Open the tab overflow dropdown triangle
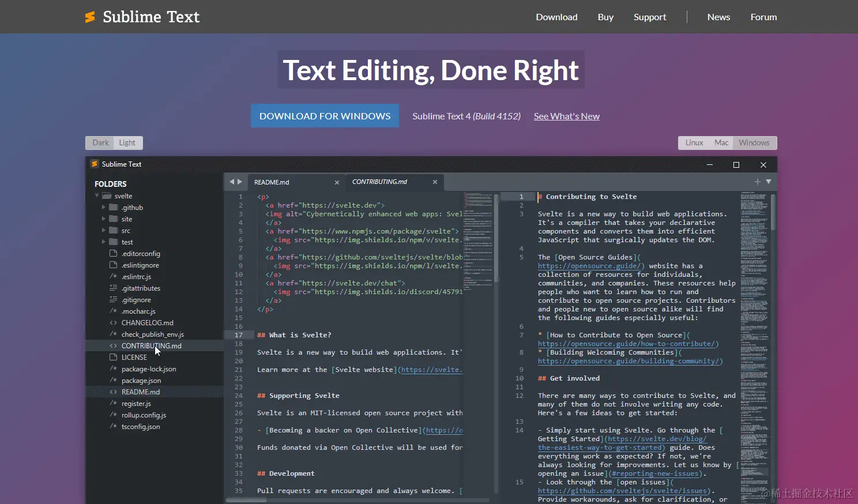858x504 pixels. pos(768,182)
